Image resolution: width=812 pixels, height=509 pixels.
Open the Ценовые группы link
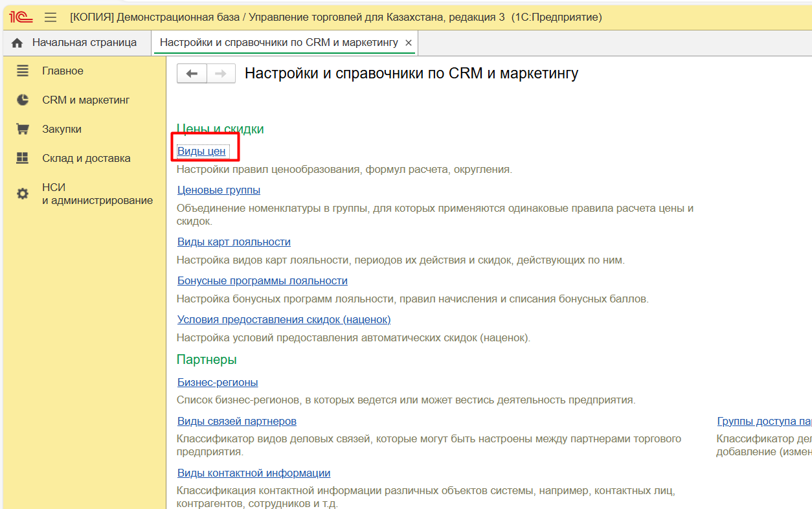(x=219, y=190)
